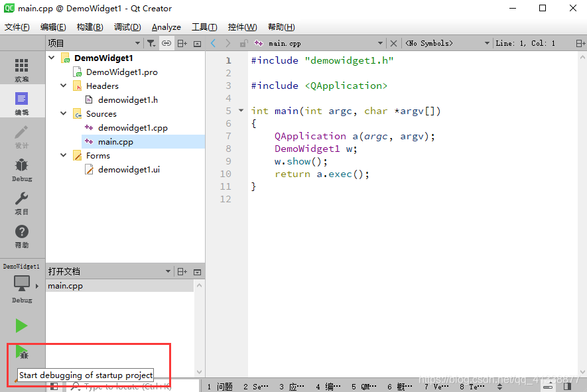
Task: Open the 工具(T) menu
Action: point(204,27)
